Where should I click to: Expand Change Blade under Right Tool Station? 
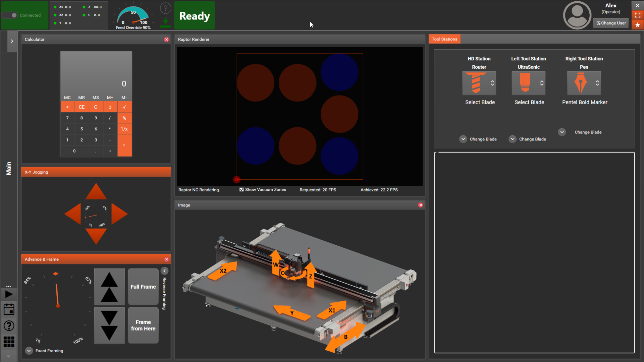coord(562,132)
